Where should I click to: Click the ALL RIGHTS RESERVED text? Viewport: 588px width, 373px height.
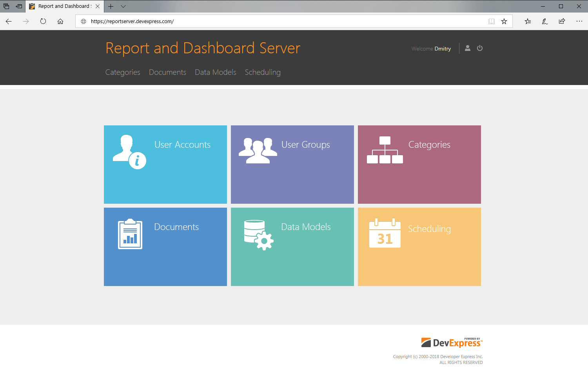[x=461, y=362]
